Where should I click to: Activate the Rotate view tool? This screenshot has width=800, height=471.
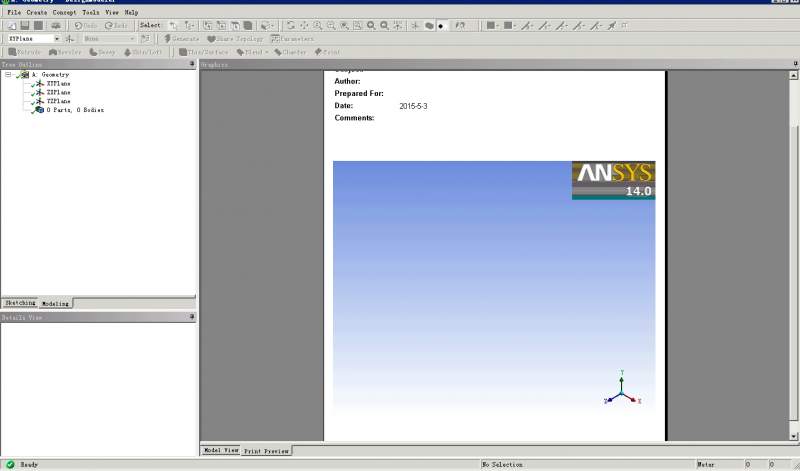290,26
